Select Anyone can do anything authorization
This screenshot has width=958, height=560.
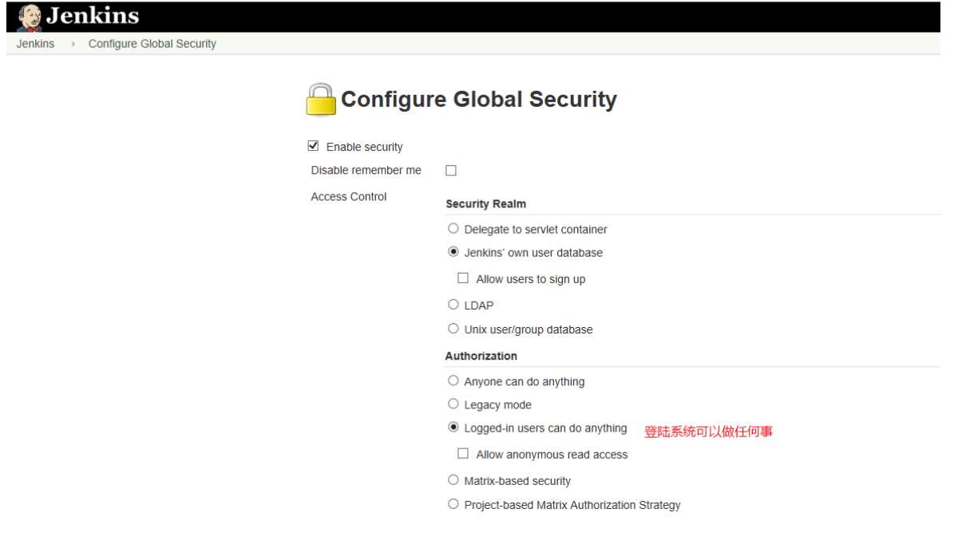pyautogui.click(x=453, y=381)
